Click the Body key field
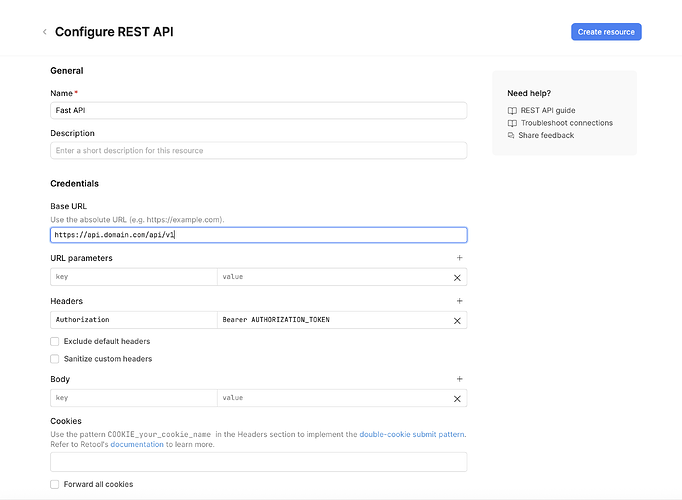Image resolution: width=682 pixels, height=500 pixels. click(x=134, y=398)
